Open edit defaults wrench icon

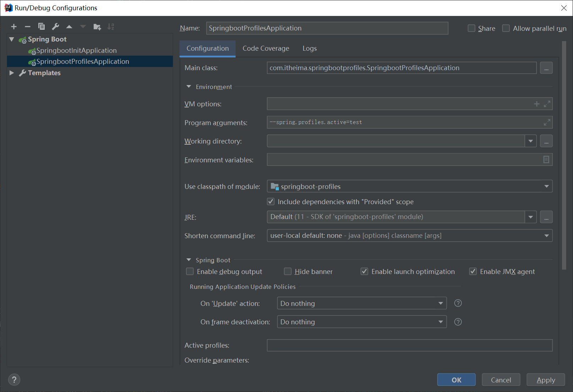(55, 27)
